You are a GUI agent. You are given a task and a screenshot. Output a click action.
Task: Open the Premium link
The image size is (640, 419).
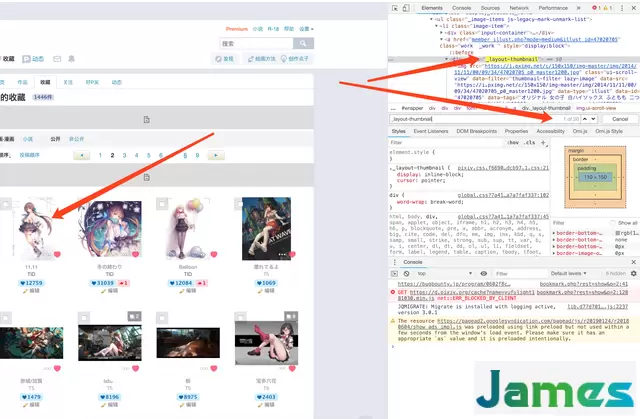point(237,29)
